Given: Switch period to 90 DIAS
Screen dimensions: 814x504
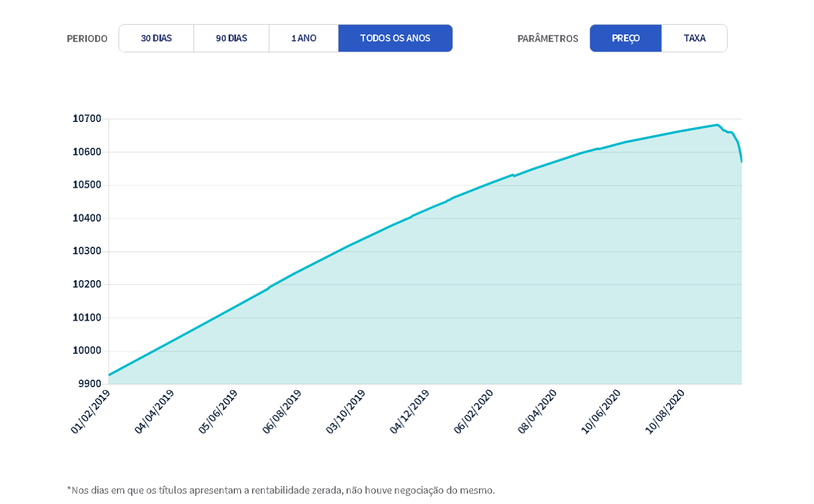Looking at the screenshot, I should coord(231,38).
